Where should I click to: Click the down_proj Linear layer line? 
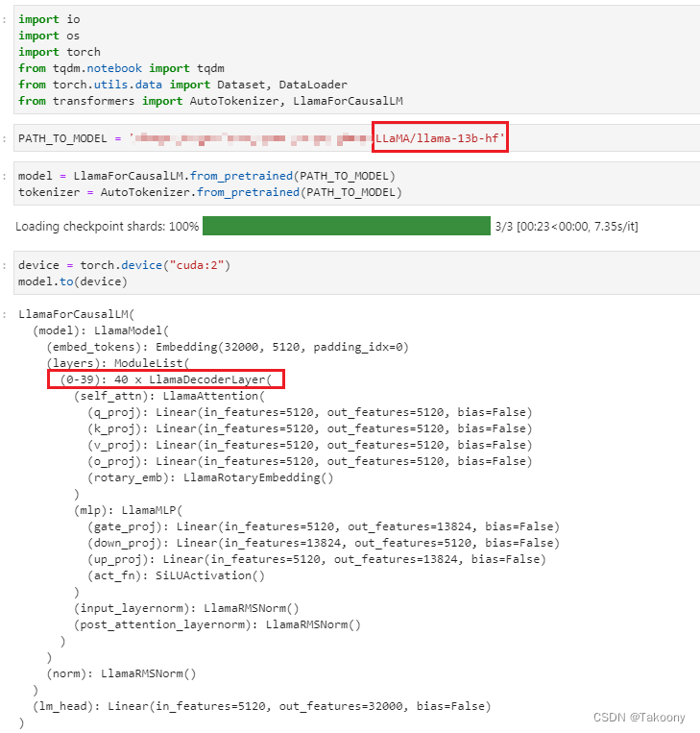pyautogui.click(x=324, y=543)
